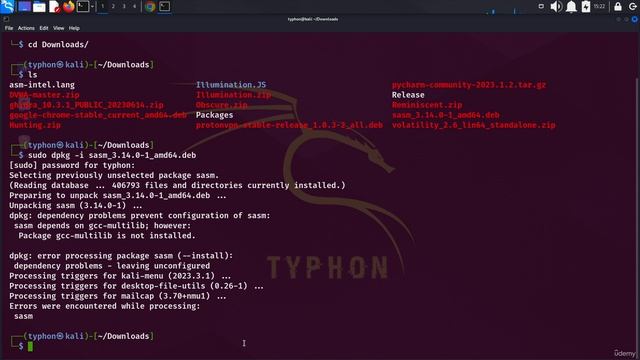Viewport: 640px width, 360px height.
Task: Click the terminal window menu icon
Action: pyautogui.click(x=6, y=19)
